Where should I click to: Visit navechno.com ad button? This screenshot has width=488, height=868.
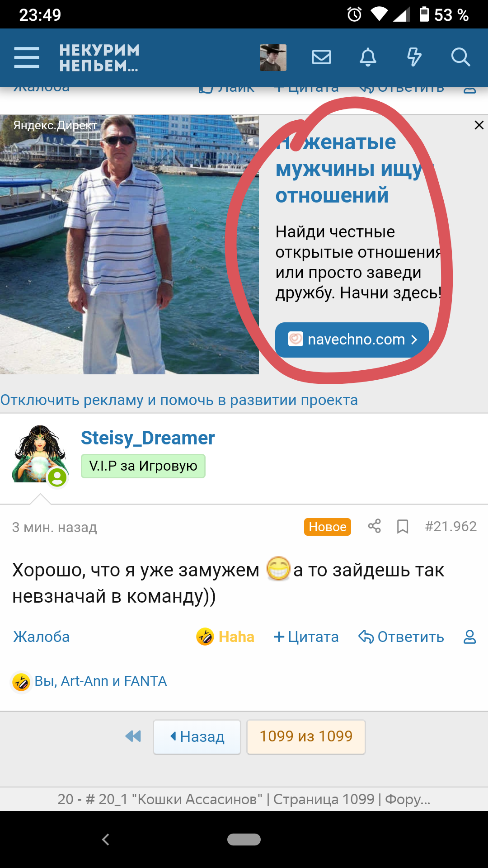pyautogui.click(x=352, y=340)
